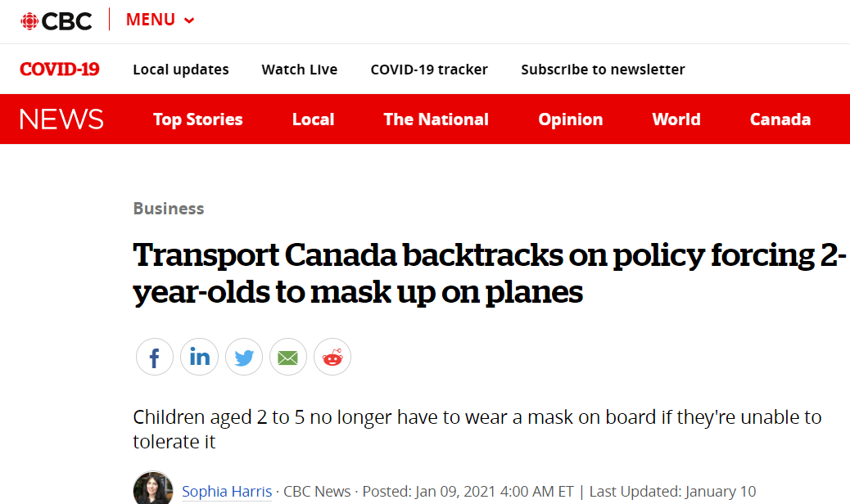
Task: Share article on Twitter
Action: point(243,358)
